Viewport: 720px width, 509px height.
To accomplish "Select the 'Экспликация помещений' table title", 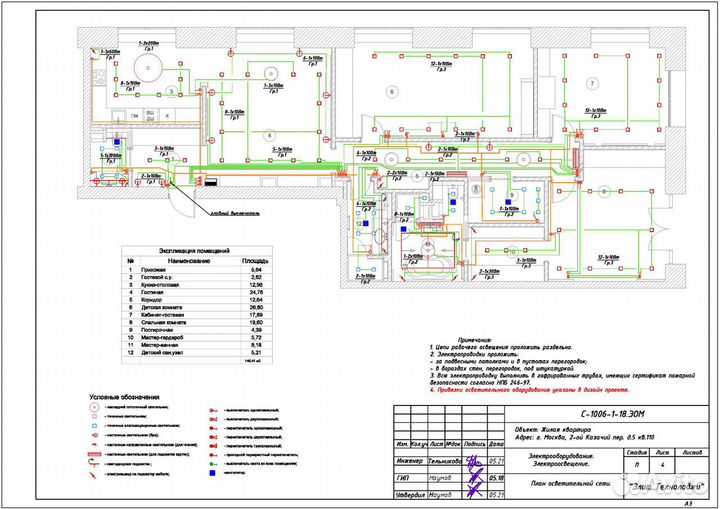I will click(x=195, y=251).
